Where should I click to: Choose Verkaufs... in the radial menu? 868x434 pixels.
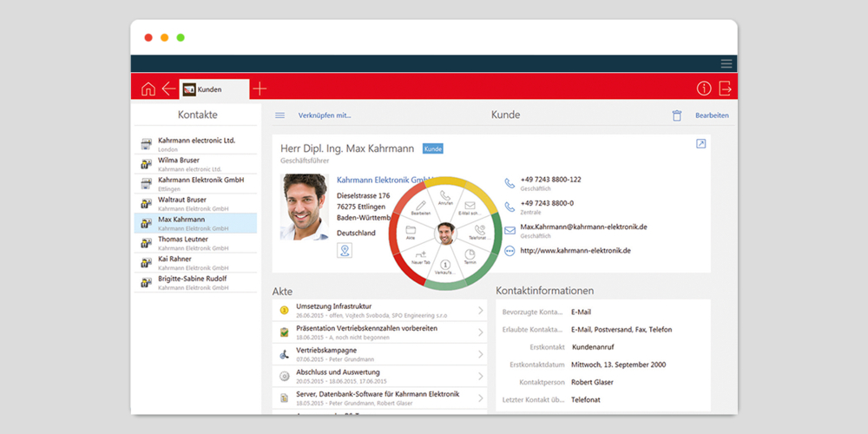point(445,267)
